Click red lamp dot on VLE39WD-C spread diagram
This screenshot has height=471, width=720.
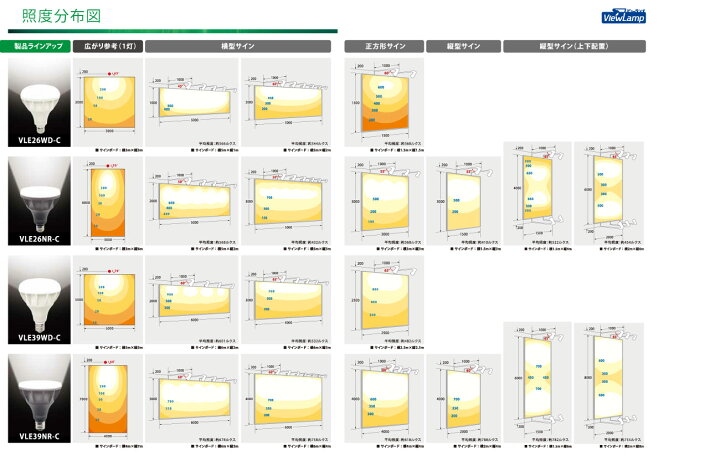[109, 271]
